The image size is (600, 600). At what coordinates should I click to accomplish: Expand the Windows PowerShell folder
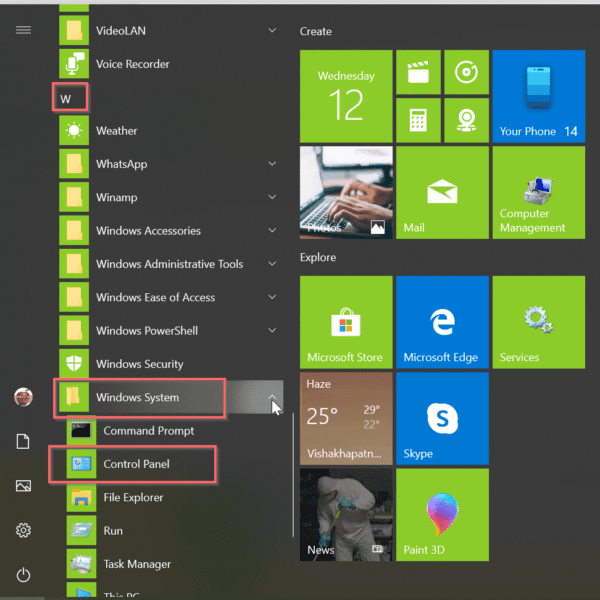coord(273,331)
